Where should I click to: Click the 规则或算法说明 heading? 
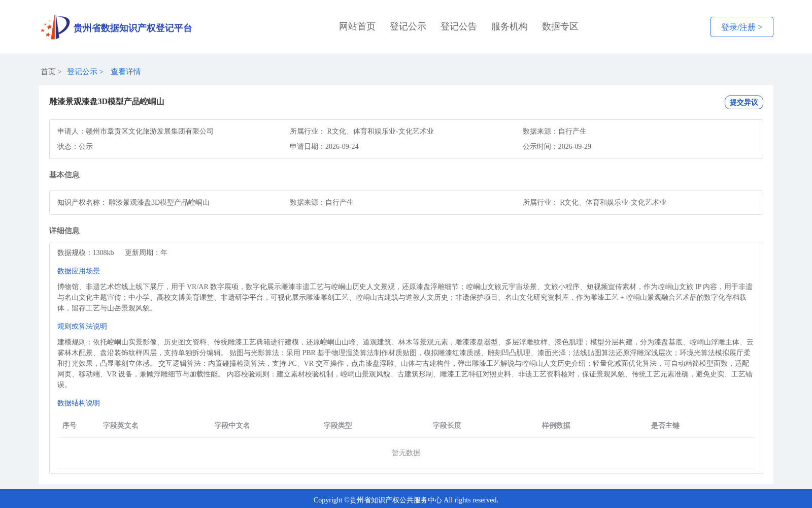82,326
